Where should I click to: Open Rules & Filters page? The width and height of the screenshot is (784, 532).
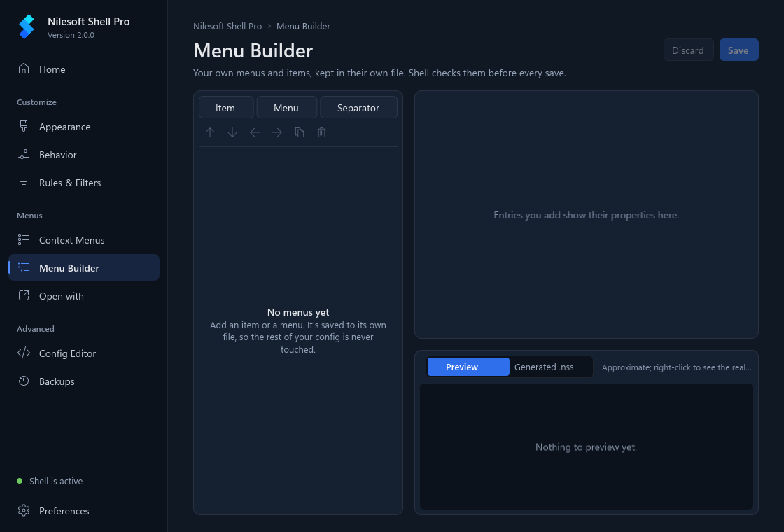point(84,183)
